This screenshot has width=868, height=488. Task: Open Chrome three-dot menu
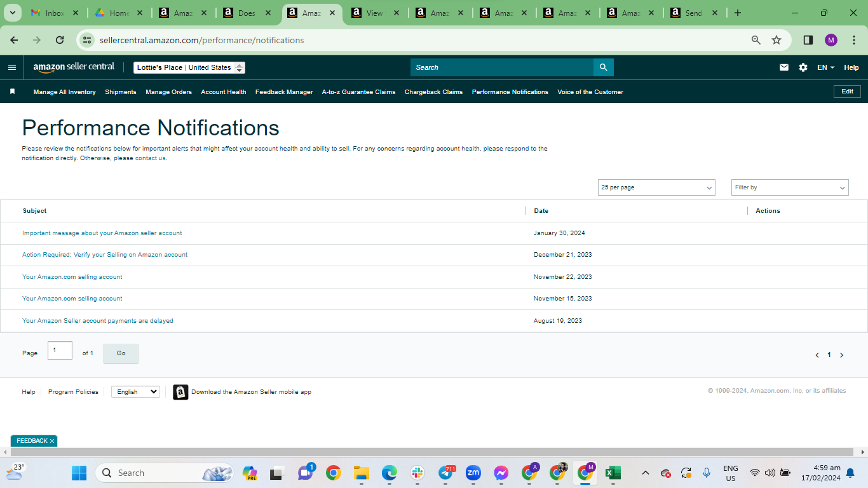point(854,40)
